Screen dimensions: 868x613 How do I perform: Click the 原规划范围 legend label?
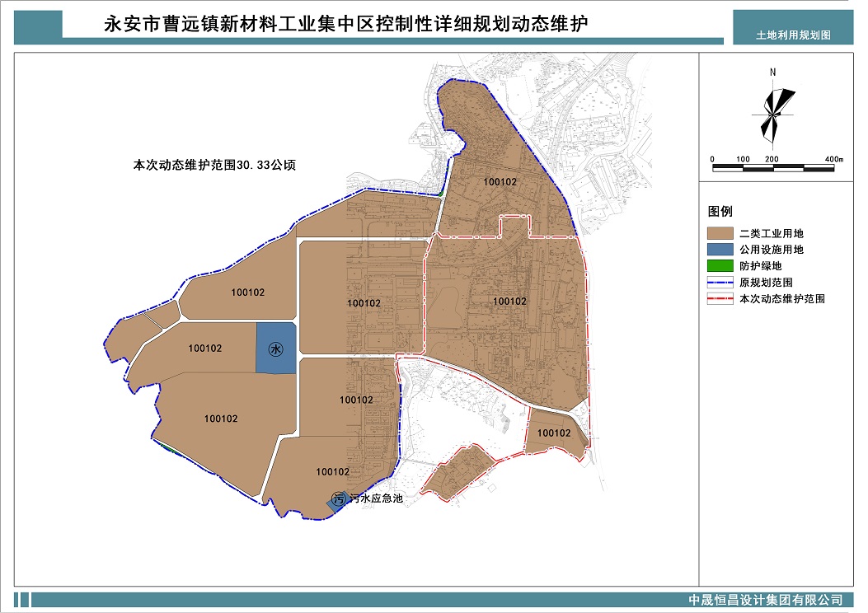point(766,283)
